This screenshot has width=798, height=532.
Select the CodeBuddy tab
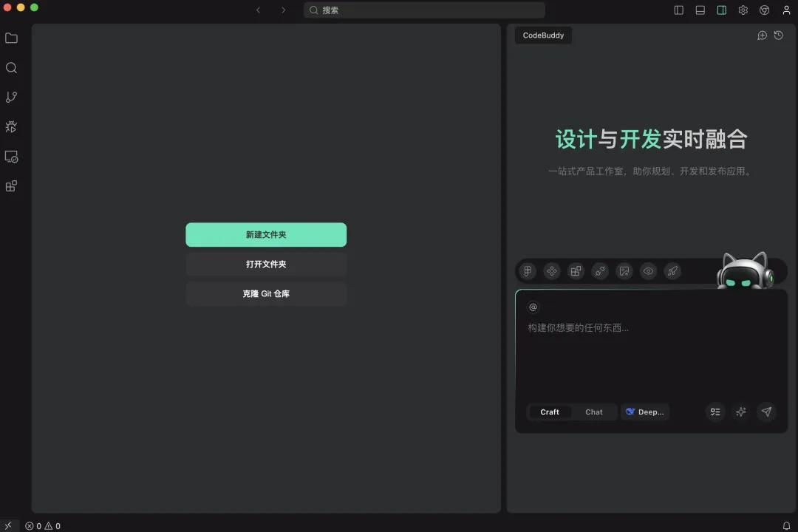click(x=543, y=35)
